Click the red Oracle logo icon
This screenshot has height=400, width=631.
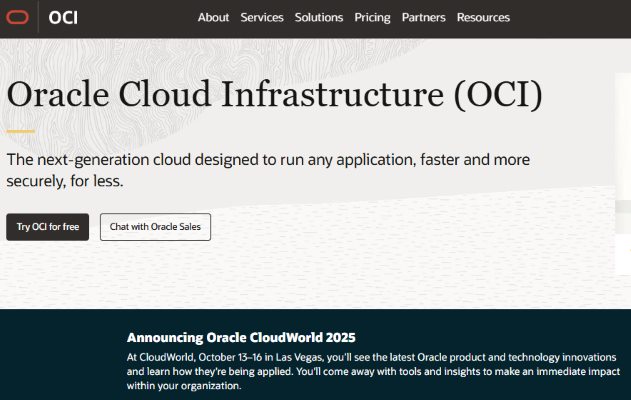17,17
